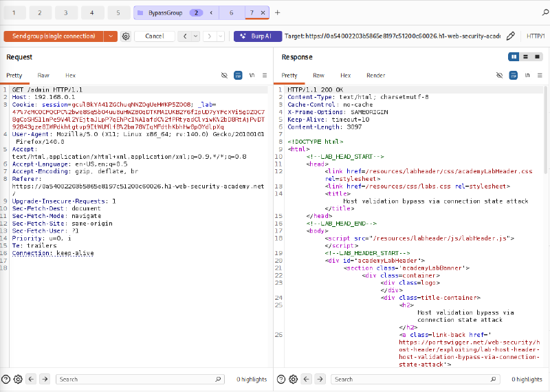Viewport: 550px width, 392px height.
Task: Edit target with the pencil icon
Action: (511, 36)
